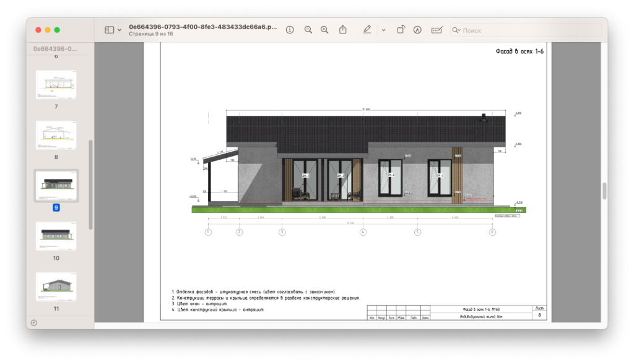
Task: Zoom in on the PDF page
Action: point(324,30)
